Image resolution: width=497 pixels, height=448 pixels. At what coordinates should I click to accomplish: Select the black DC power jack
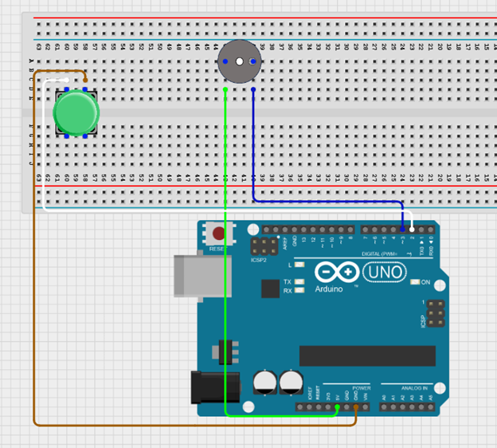click(216, 387)
